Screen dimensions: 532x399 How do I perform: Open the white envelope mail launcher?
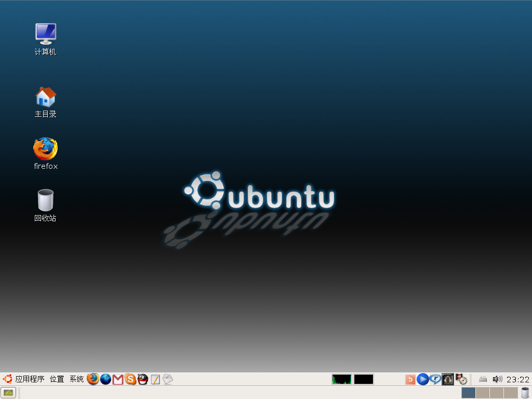click(168, 379)
